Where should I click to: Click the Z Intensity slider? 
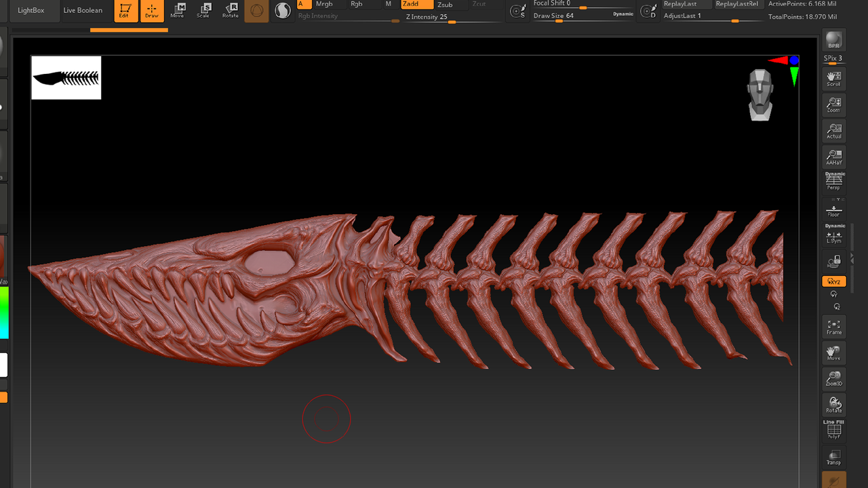coord(450,17)
